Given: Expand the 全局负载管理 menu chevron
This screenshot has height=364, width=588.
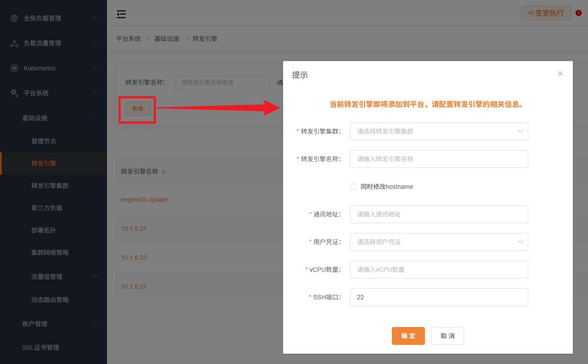Looking at the screenshot, I should pyautogui.click(x=95, y=18).
